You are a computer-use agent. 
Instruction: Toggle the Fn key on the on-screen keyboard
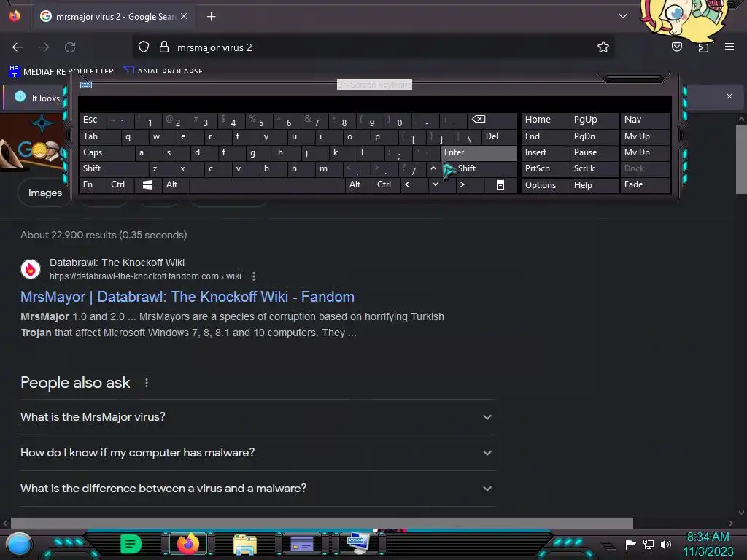93,184
